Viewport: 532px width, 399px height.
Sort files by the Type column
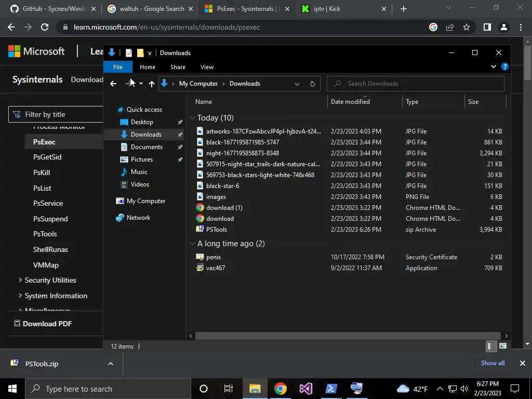(412, 101)
